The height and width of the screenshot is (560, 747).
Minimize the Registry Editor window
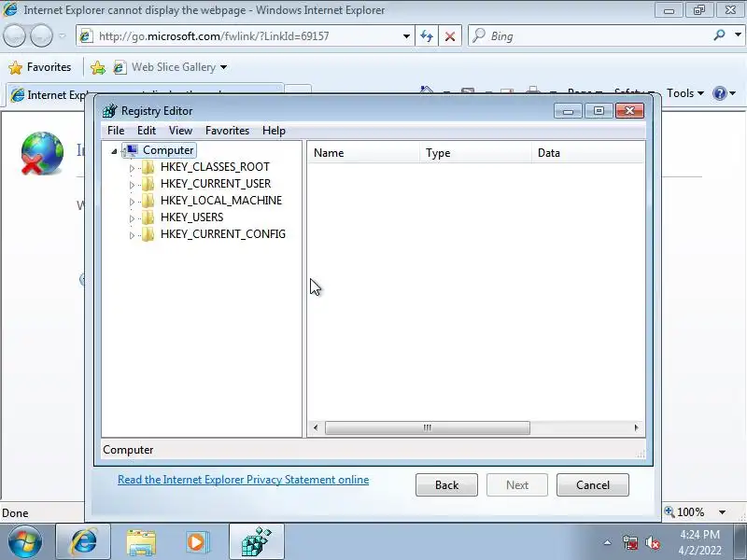pyautogui.click(x=568, y=111)
